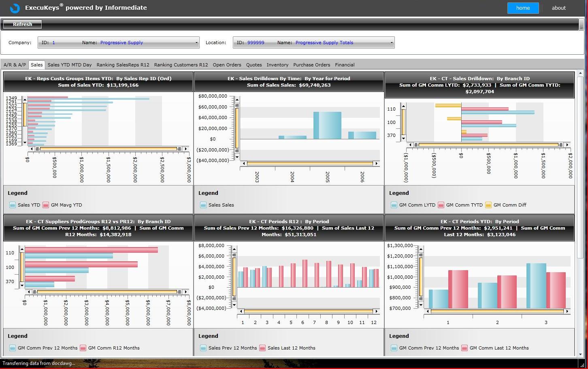This screenshot has height=369, width=588.
Task: Switch to the Financial tab
Action: pyautogui.click(x=345, y=65)
